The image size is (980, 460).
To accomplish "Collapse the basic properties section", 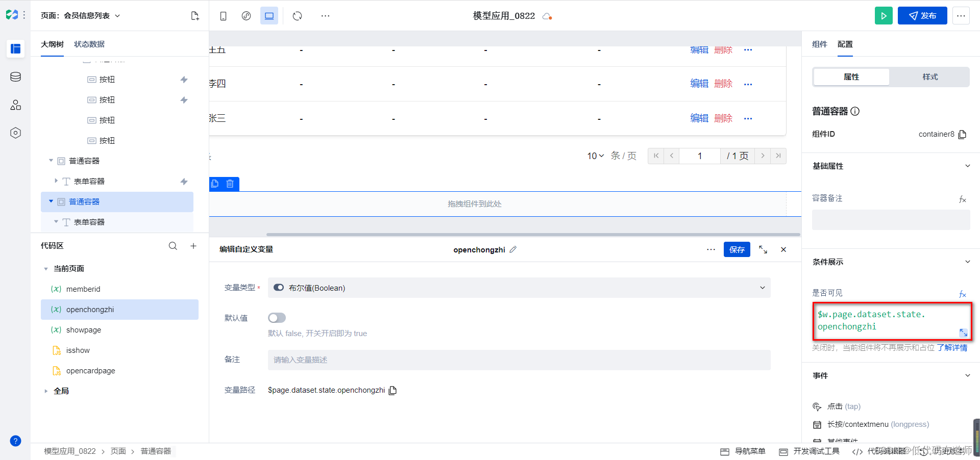I will (x=967, y=166).
